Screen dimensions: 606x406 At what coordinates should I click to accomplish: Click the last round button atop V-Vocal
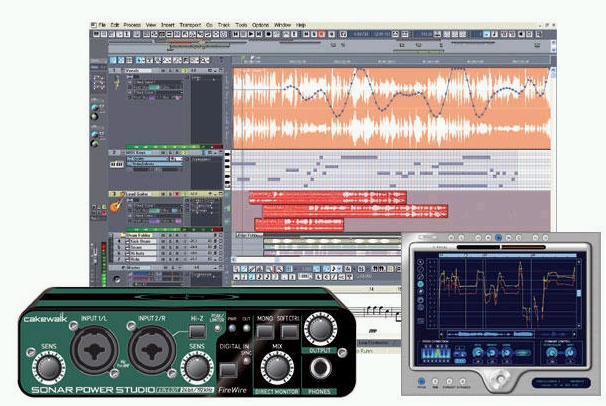point(546,238)
